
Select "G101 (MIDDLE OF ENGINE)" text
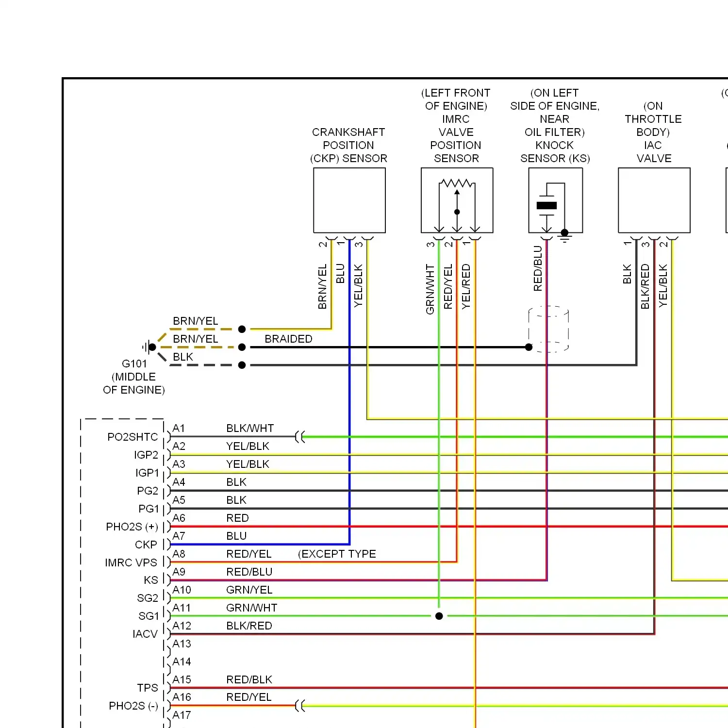tap(134, 377)
